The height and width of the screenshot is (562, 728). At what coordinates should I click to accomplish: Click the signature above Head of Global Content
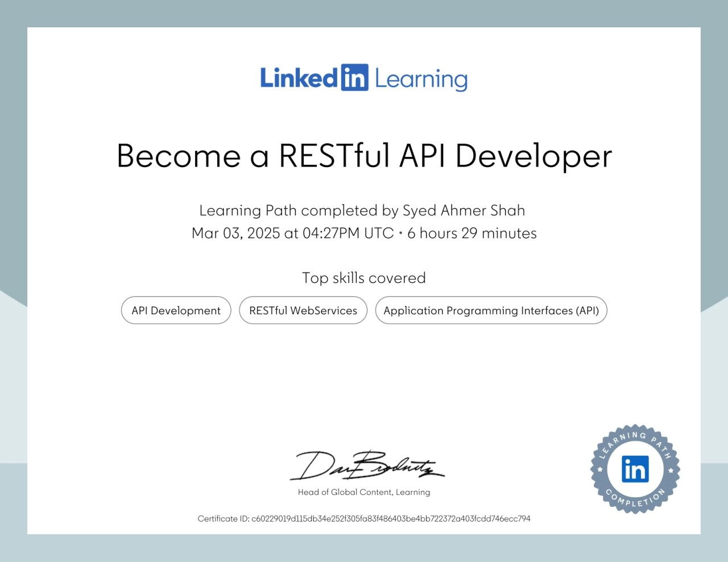tap(367, 466)
